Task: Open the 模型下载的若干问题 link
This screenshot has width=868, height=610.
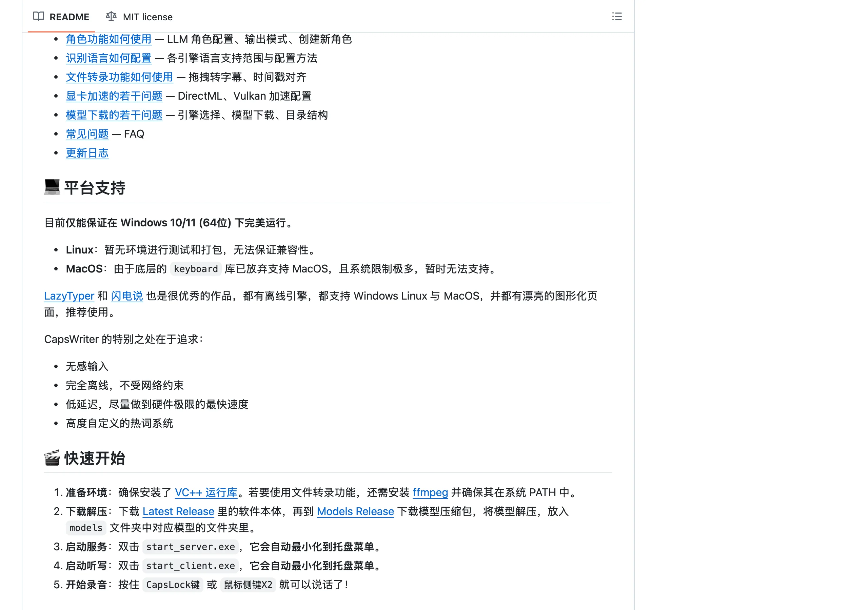Action: 114,115
